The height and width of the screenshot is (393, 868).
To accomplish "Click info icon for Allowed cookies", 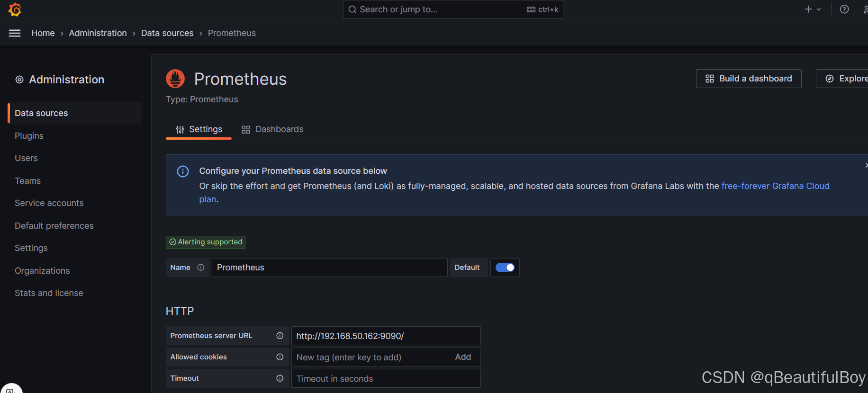I will [280, 357].
